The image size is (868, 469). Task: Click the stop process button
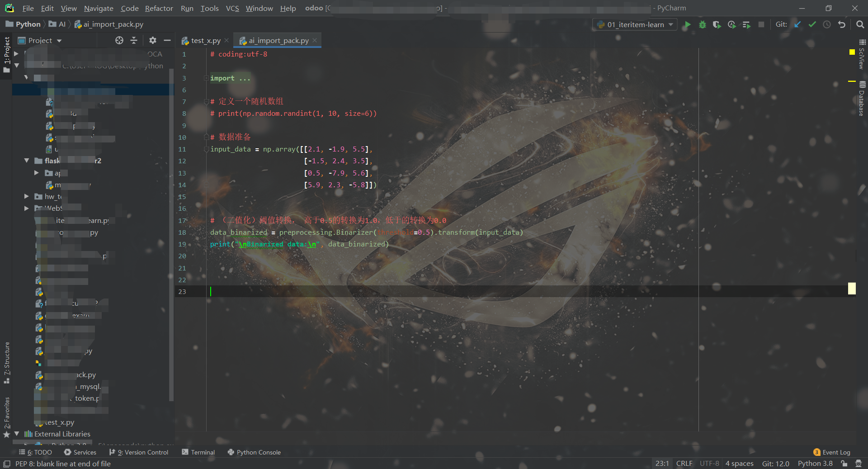[x=761, y=25]
